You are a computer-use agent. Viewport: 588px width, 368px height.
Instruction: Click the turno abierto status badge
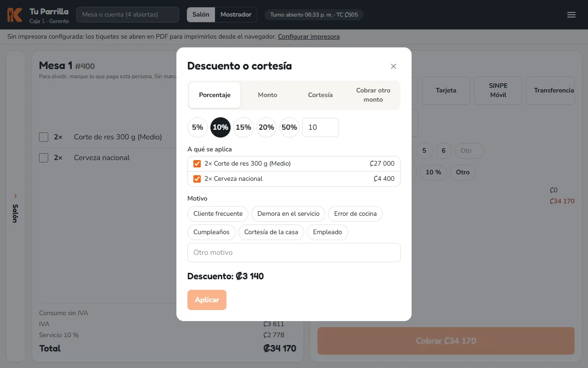click(314, 15)
